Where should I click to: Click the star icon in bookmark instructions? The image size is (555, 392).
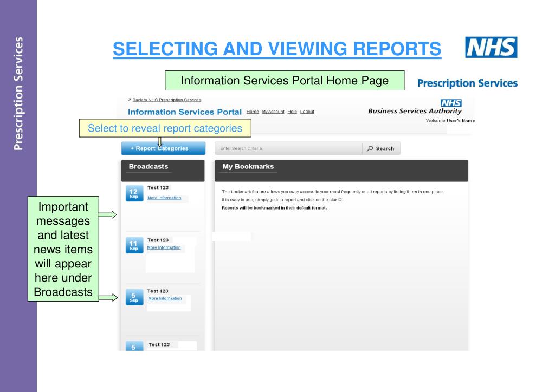(x=340, y=199)
